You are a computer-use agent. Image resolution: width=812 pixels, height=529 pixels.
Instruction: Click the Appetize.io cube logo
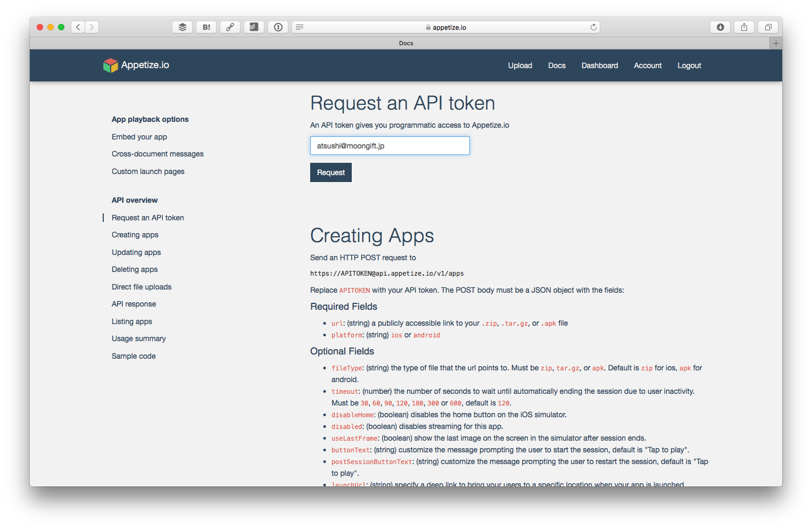click(x=110, y=65)
